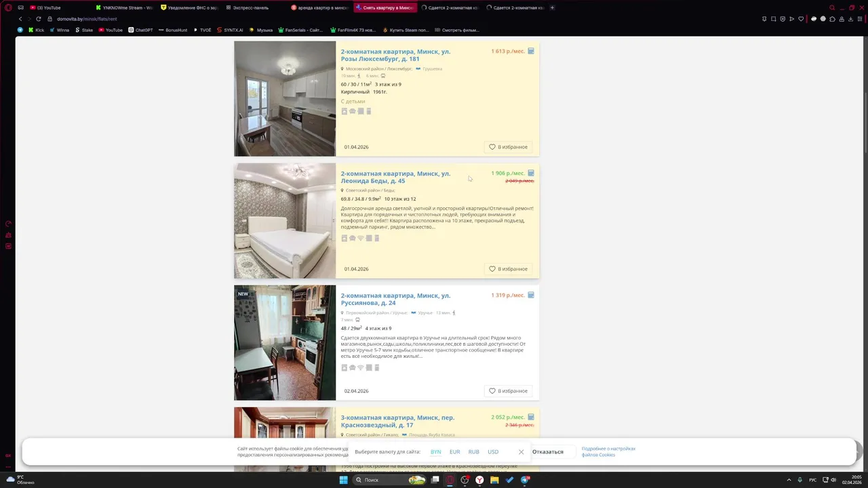Open calculator icon next to 1 613 р./мес.

pos(531,51)
